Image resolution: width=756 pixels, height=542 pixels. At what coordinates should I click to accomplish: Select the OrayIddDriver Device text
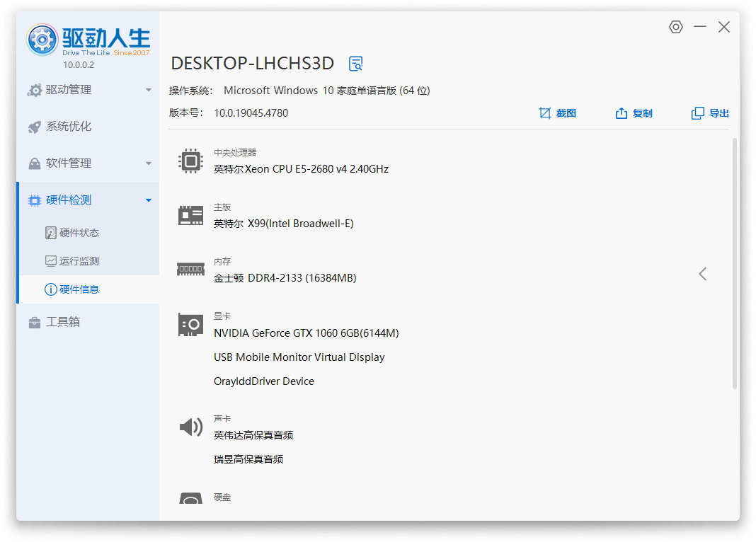[x=264, y=381]
